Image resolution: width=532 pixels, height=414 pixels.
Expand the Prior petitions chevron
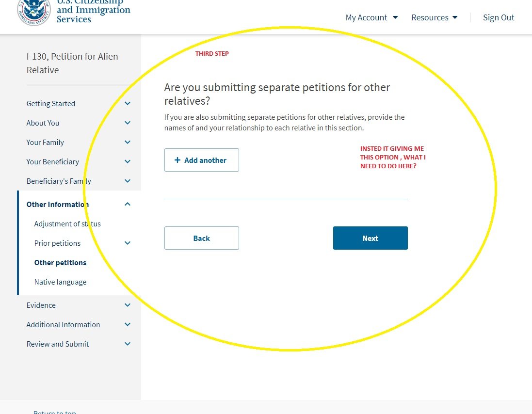tap(128, 243)
